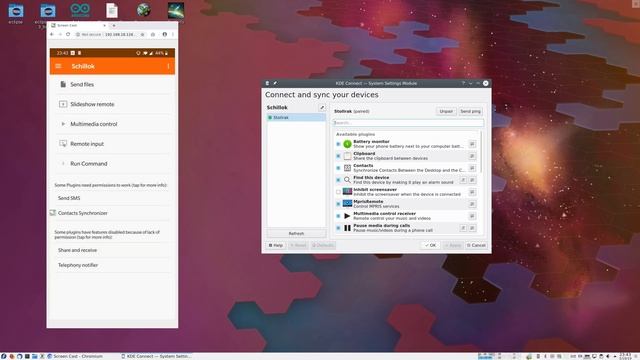Open Remote input in phone view

(112, 144)
